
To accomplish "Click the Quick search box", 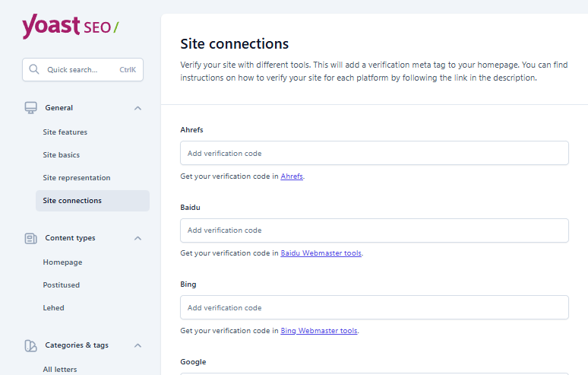I will (82, 70).
